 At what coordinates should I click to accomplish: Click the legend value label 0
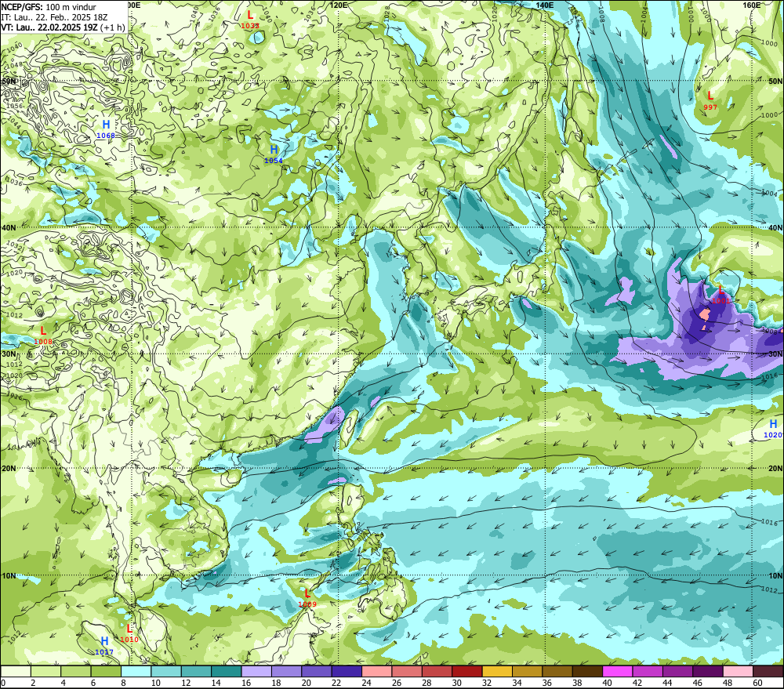[x=3, y=683]
